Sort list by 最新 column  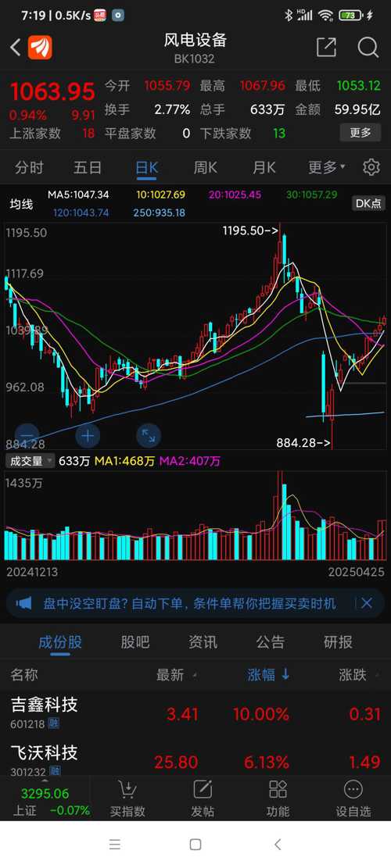coord(177,675)
